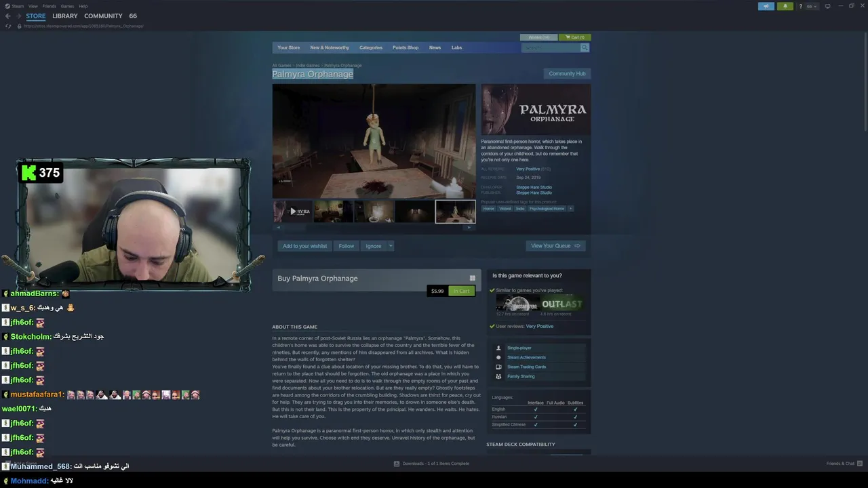Click the Steam Achievements feature icon
The height and width of the screenshot is (488, 868).
(x=498, y=357)
